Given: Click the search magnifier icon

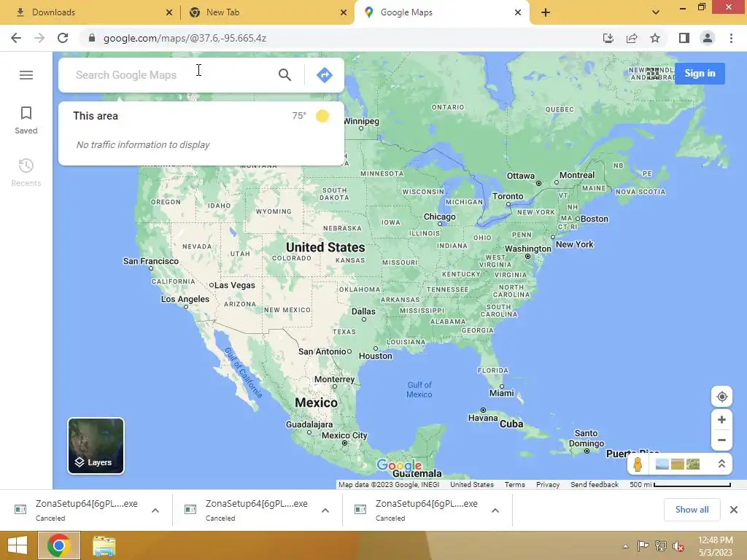Looking at the screenshot, I should (285, 75).
